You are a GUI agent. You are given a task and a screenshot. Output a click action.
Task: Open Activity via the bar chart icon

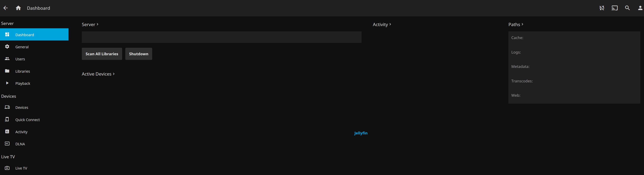coord(7,132)
